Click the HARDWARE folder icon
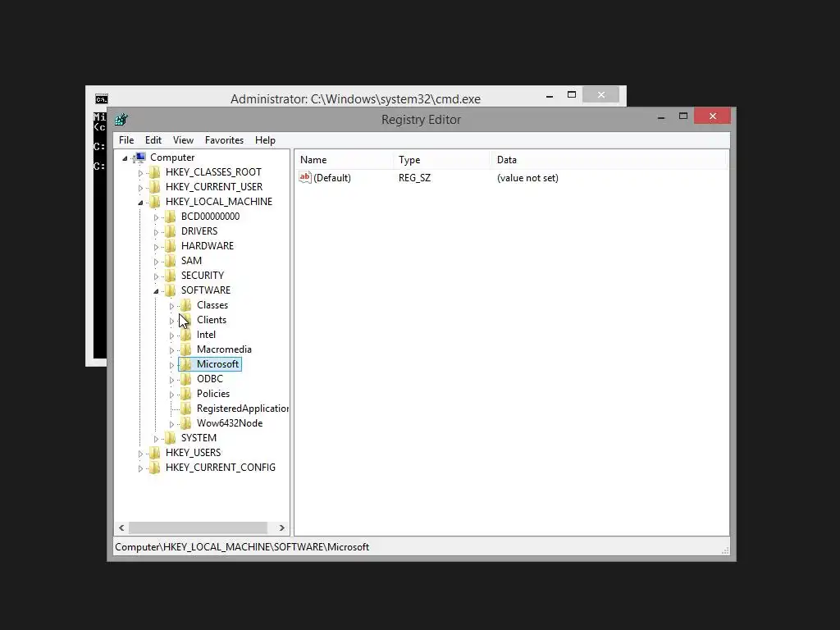The image size is (840, 630). click(x=171, y=246)
